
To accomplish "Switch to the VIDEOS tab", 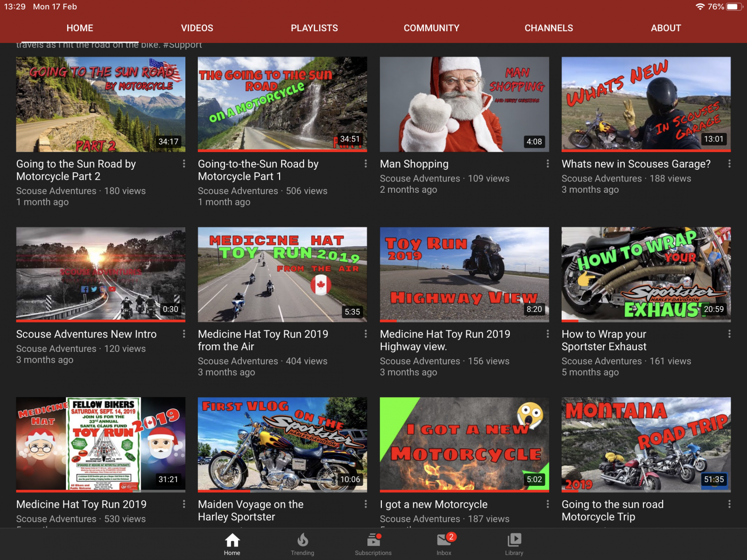I will 197,28.
